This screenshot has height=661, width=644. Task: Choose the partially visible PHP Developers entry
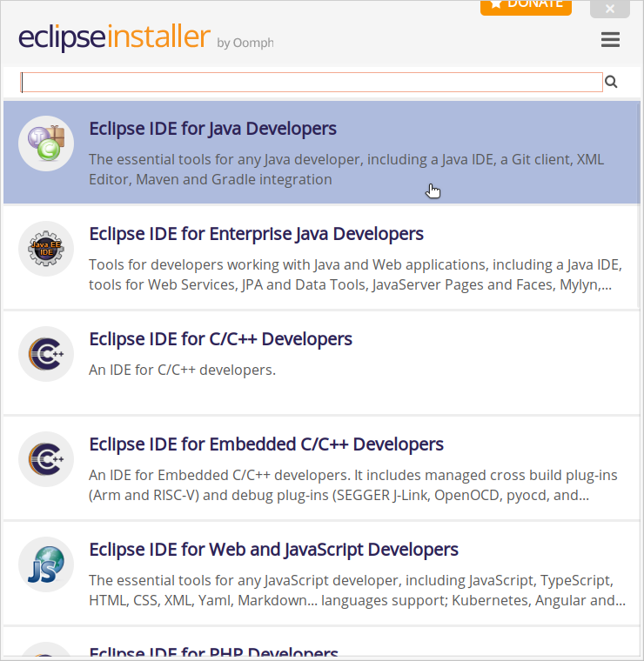click(213, 652)
